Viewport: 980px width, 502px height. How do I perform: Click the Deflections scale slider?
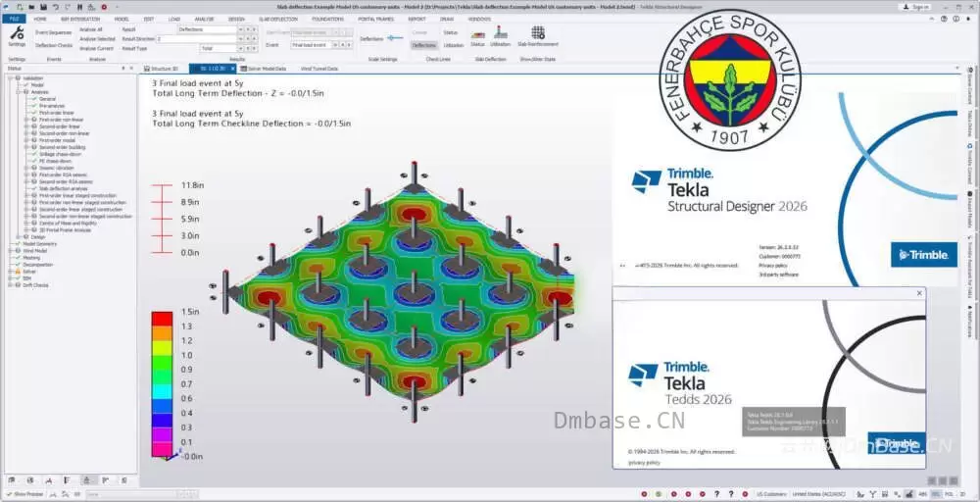[x=395, y=39]
